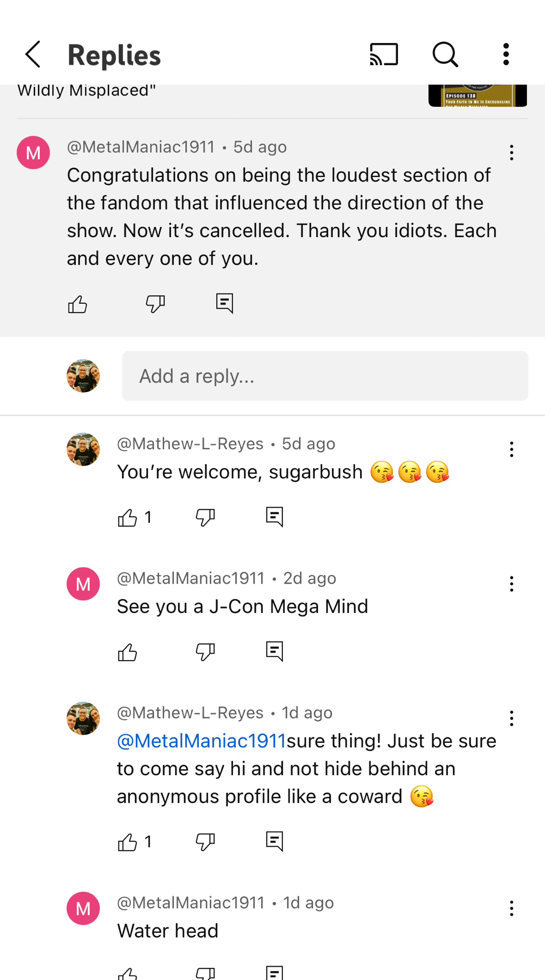
Task: Open the video thumbnail for Episode 138
Action: click(x=477, y=96)
